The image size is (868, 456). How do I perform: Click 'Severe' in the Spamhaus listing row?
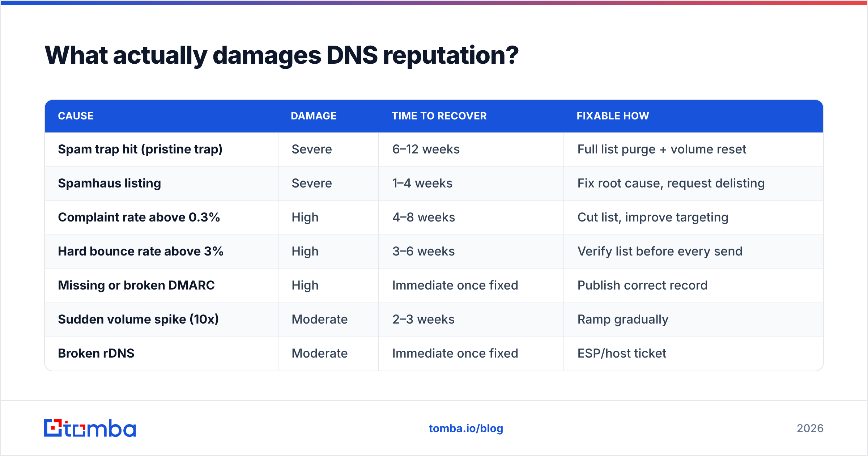click(x=312, y=183)
